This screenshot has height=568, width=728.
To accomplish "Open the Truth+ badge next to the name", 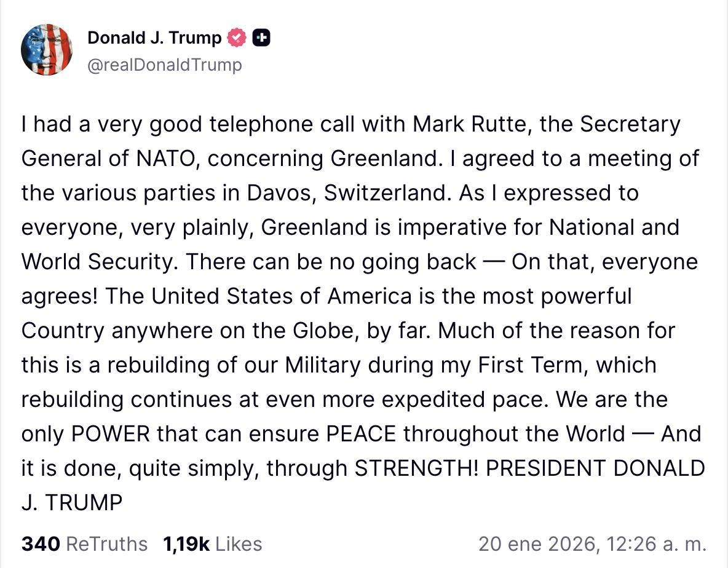I will 261,37.
